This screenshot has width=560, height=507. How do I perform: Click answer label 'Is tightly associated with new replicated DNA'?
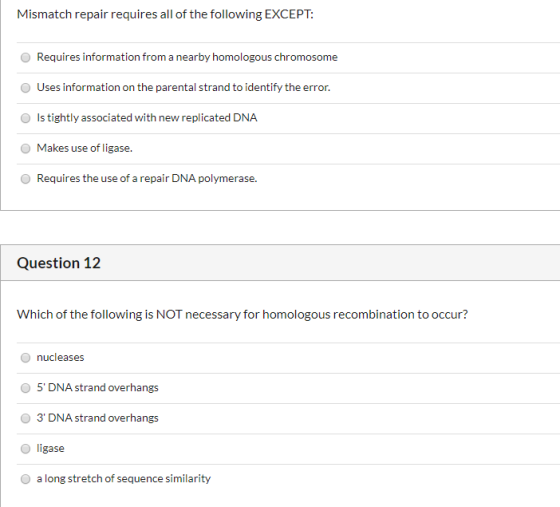(147, 118)
